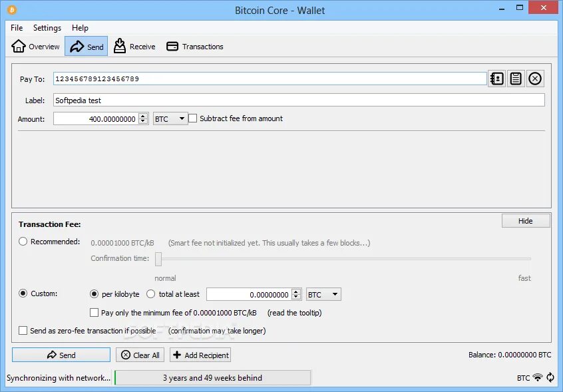Image resolution: width=563 pixels, height=392 pixels.
Task: Click the Confirmation time slider handle
Action: (x=158, y=258)
